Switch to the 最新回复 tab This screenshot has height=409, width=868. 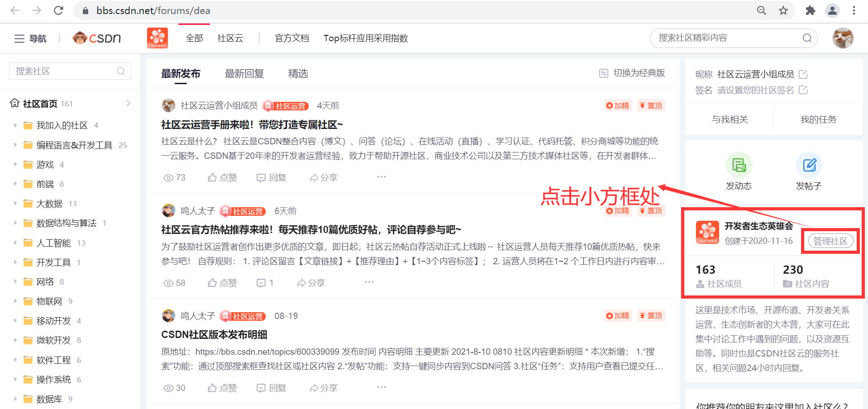tap(244, 74)
